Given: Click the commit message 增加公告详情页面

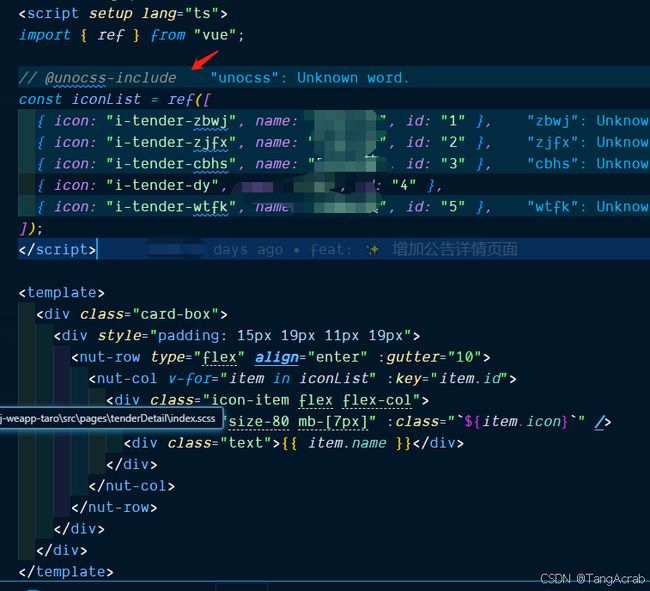Looking at the screenshot, I should point(455,249).
